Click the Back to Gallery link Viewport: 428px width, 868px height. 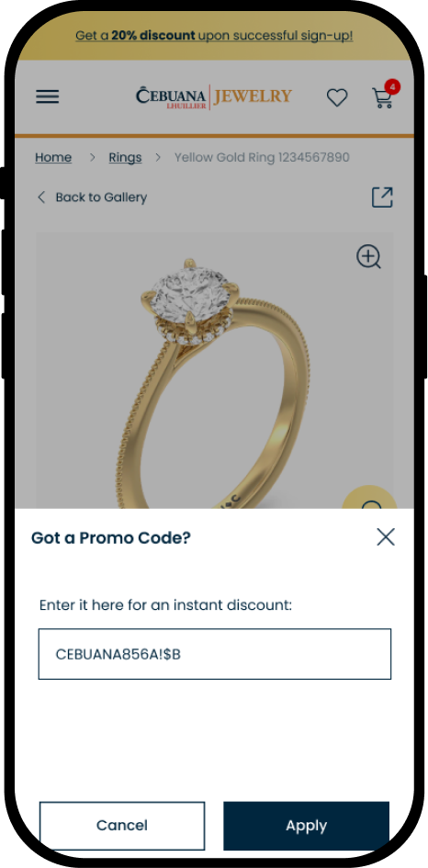coord(101,197)
